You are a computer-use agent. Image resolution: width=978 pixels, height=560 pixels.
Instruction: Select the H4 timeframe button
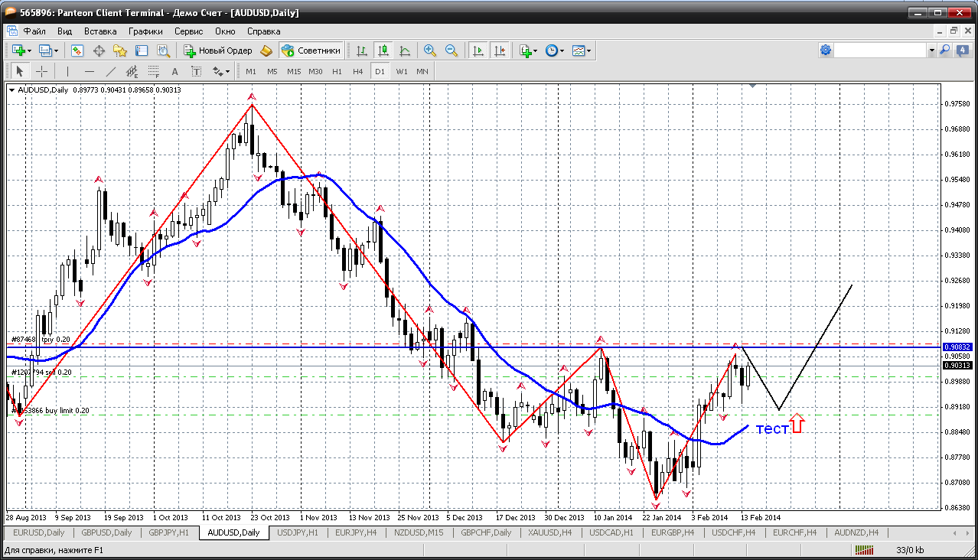coord(357,71)
